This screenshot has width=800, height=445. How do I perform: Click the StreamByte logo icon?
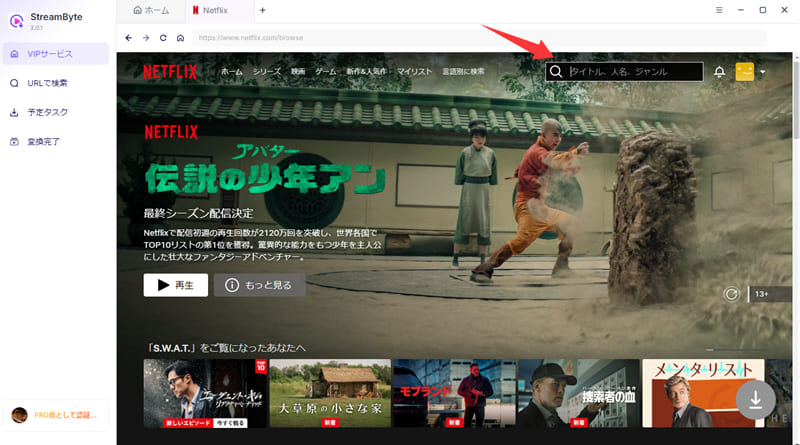point(16,21)
